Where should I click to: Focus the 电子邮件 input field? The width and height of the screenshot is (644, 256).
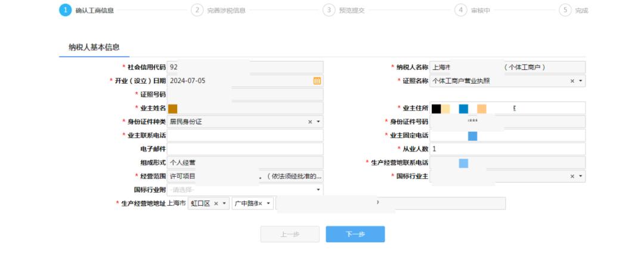[x=245, y=149]
